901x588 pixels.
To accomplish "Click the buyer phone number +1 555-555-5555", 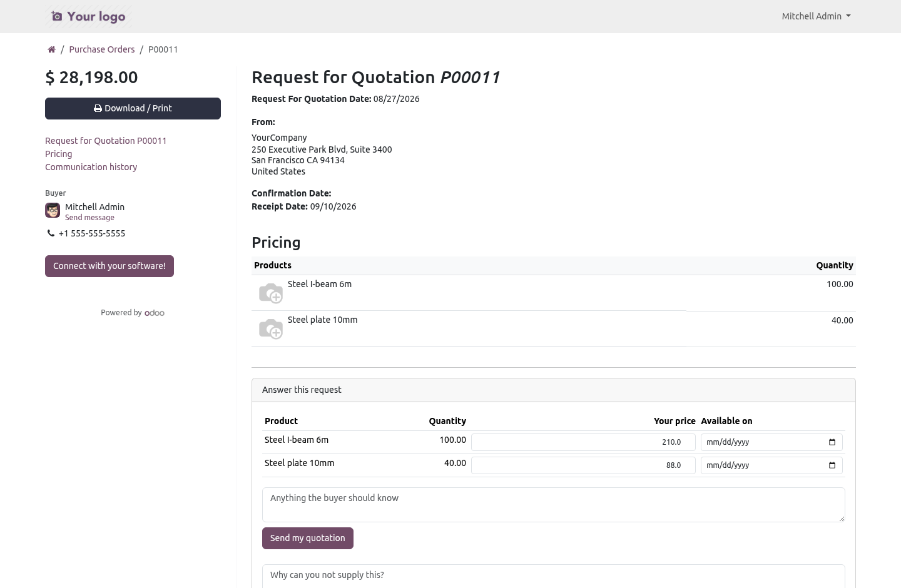I will [92, 233].
